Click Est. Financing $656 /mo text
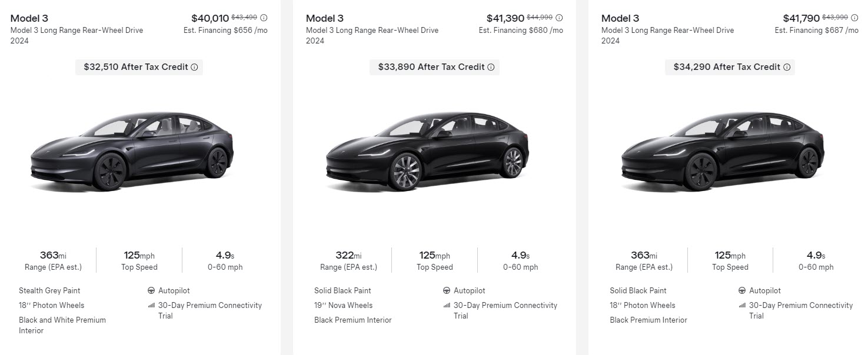The width and height of the screenshot is (868, 355). (225, 31)
